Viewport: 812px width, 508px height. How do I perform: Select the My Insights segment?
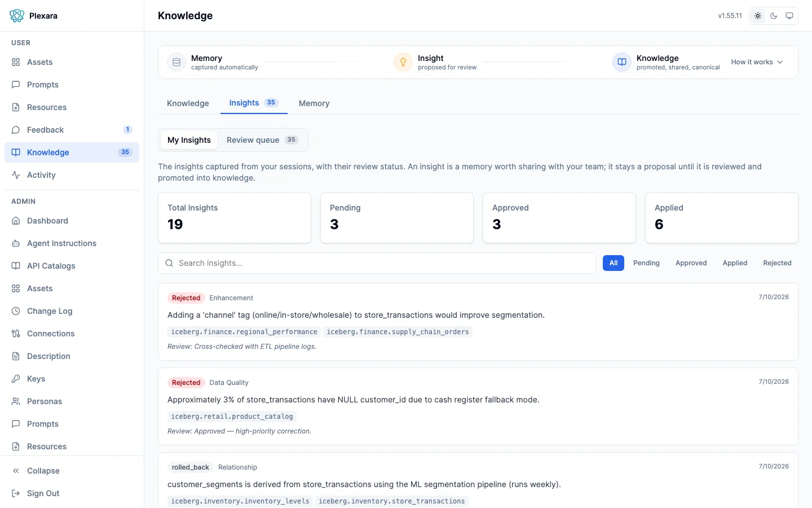click(189, 140)
